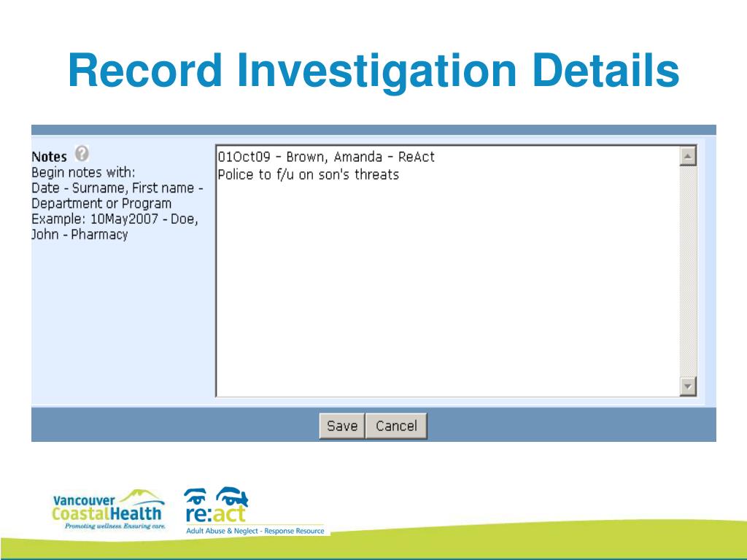Click the "Begin notes with:" instruction text
Image resolution: width=747 pixels, height=560 pixels.
(83, 172)
